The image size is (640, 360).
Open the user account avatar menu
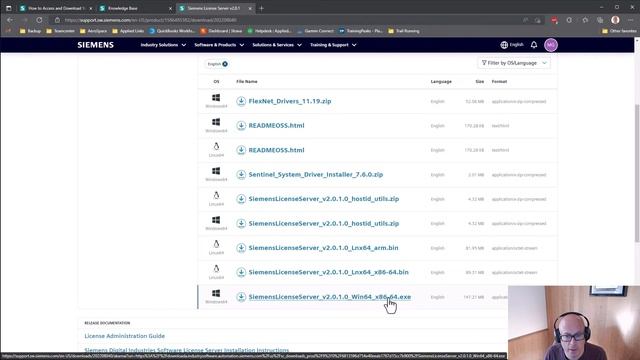point(551,45)
